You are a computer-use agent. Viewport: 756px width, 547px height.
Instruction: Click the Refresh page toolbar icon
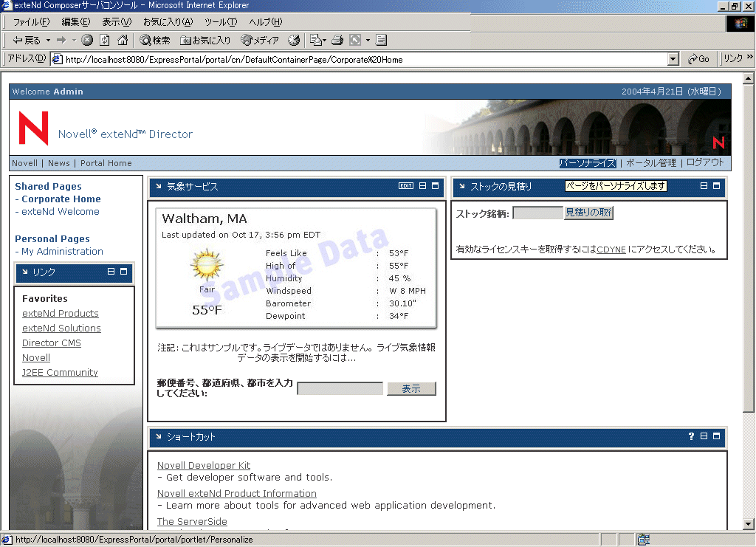click(105, 40)
